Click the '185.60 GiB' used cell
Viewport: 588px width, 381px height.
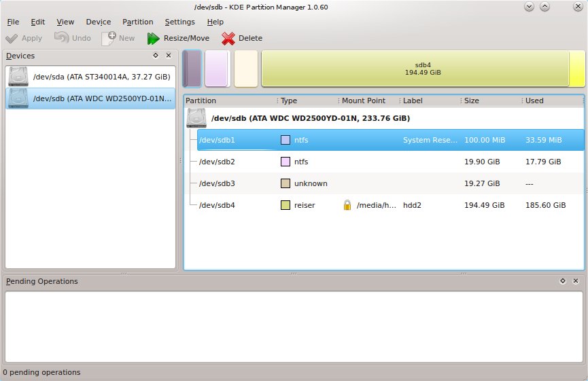click(x=546, y=205)
